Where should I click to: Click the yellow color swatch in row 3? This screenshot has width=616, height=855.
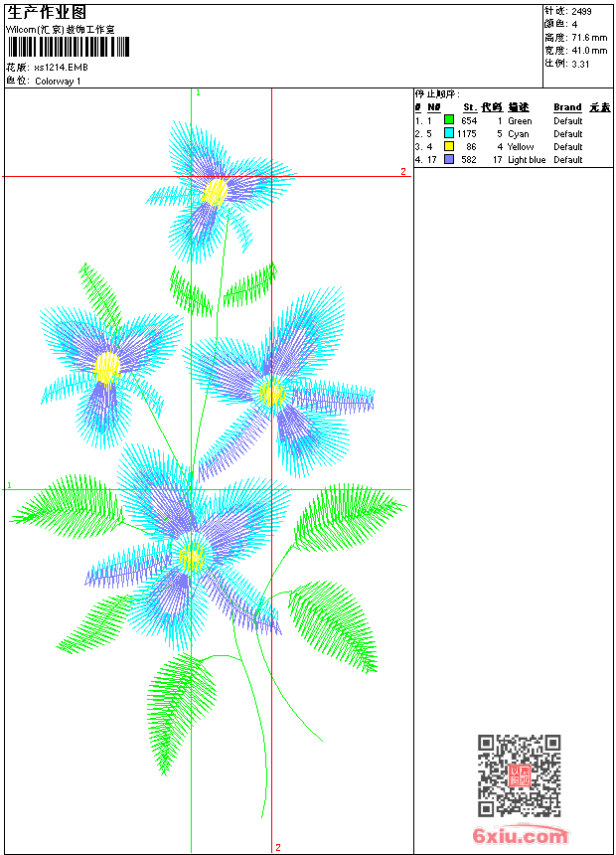[x=449, y=146]
